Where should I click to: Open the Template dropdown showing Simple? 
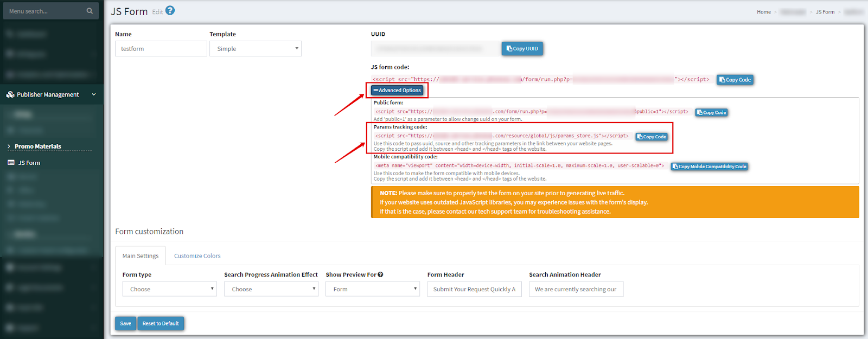[256, 49]
